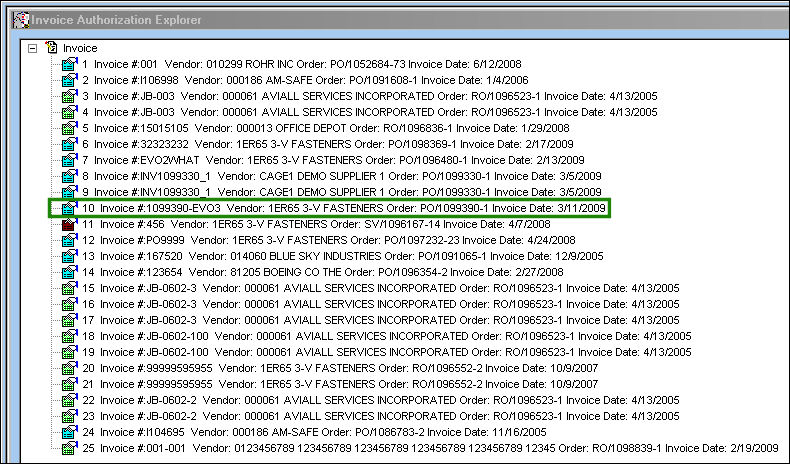The width and height of the screenshot is (790, 464).
Task: Click icon for row 17 Invoice #:JB-0602-3
Action: tap(70, 320)
